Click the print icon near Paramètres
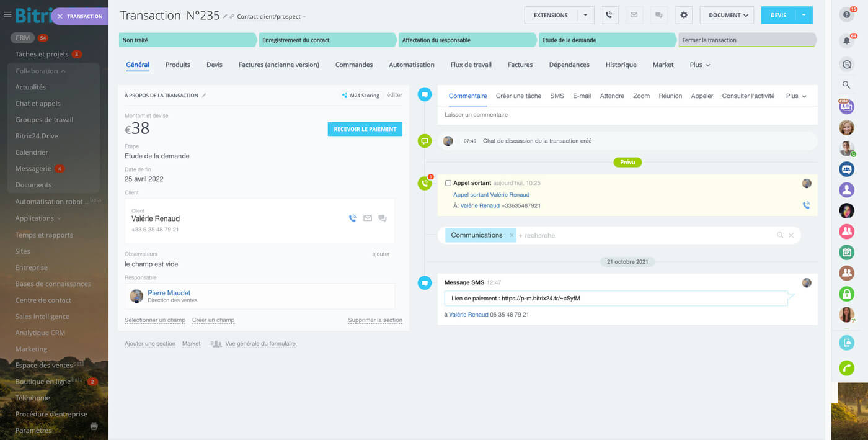This screenshot has width=868, height=440. [x=94, y=426]
